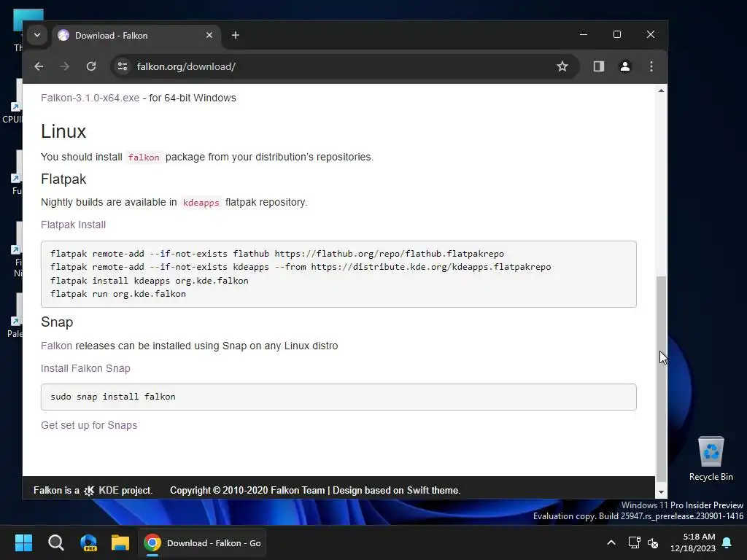Follow the Falkon link in Snap section
This screenshot has width=747, height=560.
tap(56, 346)
